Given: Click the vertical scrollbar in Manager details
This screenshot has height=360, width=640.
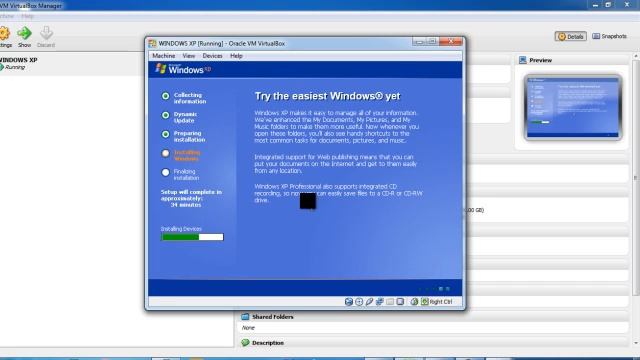Looking at the screenshot, I should click(x=636, y=178).
